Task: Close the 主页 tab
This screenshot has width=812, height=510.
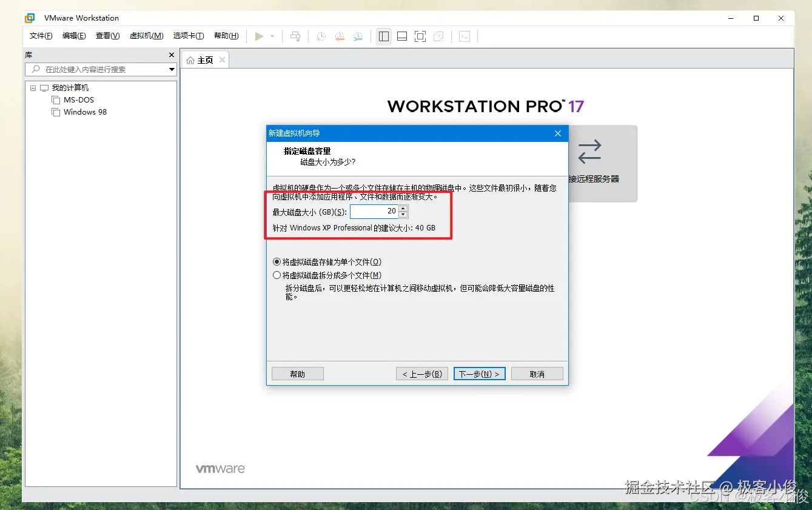Action: (222, 60)
